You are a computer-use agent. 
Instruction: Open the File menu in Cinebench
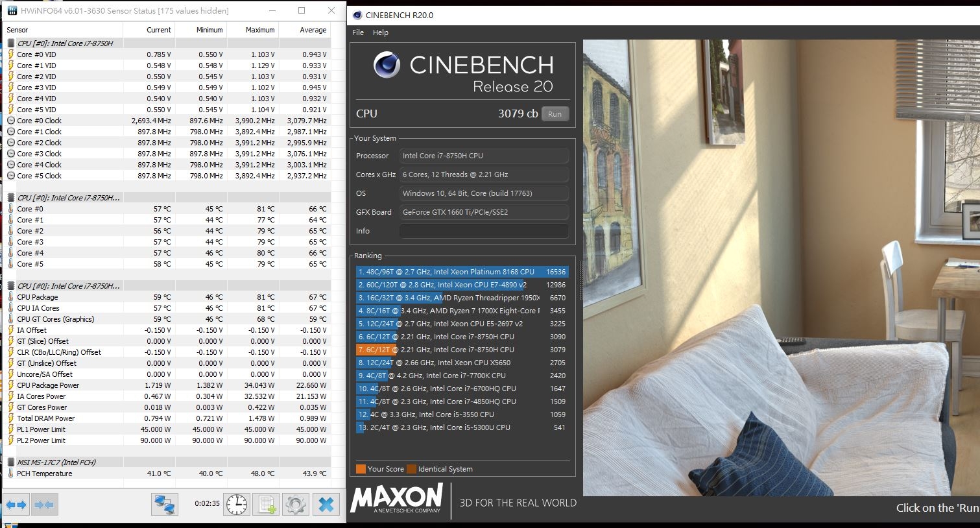pyautogui.click(x=358, y=32)
